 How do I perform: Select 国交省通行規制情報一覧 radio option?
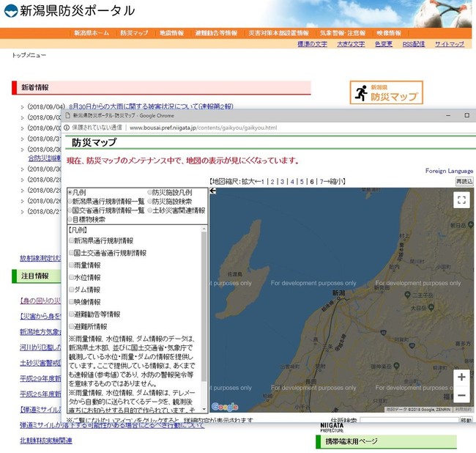coord(70,210)
